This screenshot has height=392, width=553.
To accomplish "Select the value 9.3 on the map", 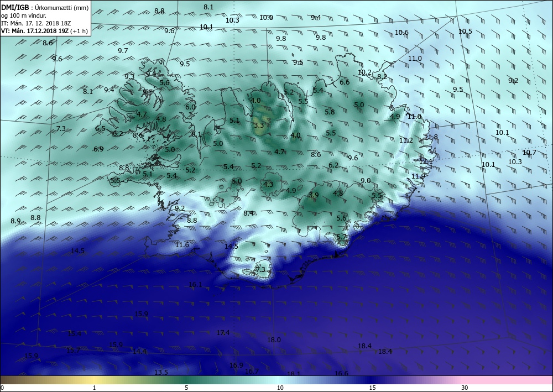I will 129,76.
